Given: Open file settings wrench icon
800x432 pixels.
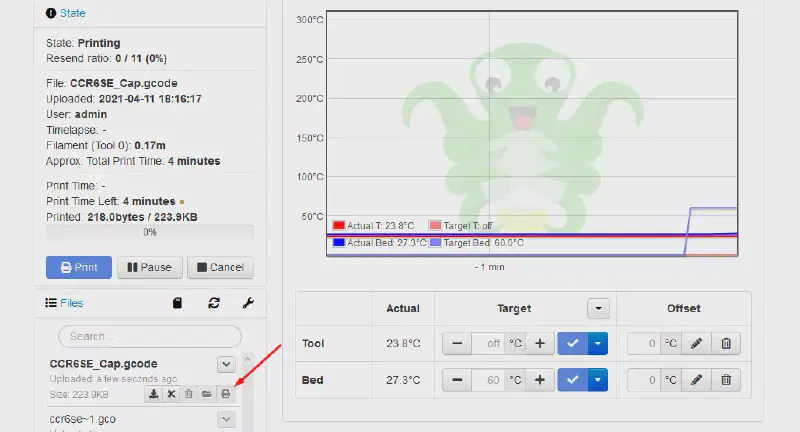Looking at the screenshot, I should pos(247,303).
